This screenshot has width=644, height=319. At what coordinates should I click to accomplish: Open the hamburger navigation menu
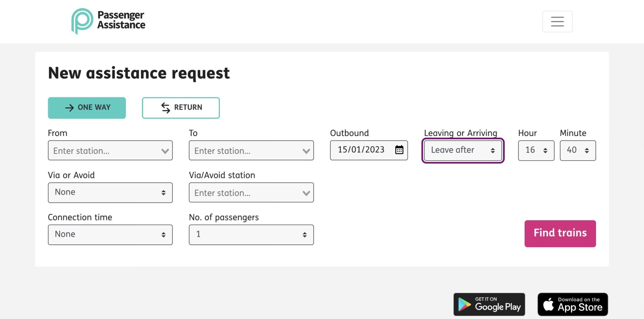557,21
